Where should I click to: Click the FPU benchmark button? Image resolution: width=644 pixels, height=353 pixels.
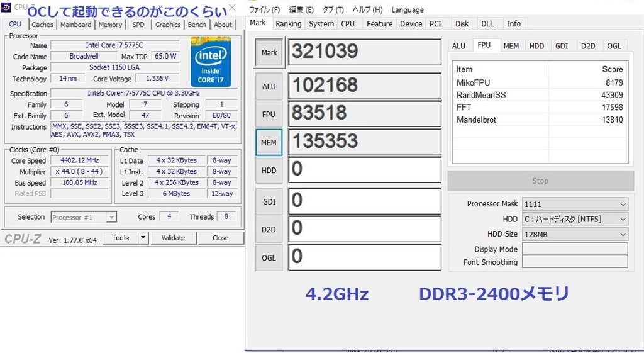pyautogui.click(x=269, y=115)
